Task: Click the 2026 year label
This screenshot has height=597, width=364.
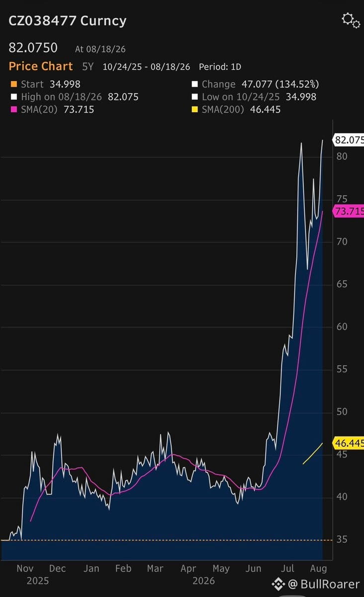Action: click(x=203, y=581)
